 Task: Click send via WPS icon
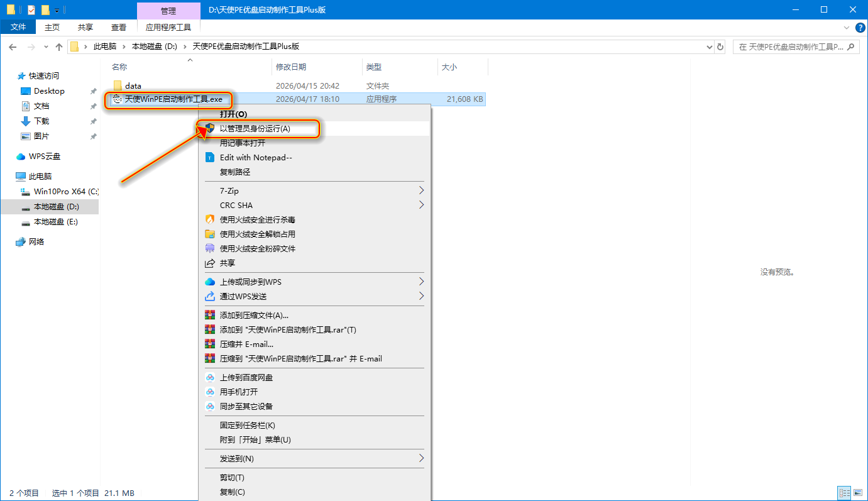210,296
